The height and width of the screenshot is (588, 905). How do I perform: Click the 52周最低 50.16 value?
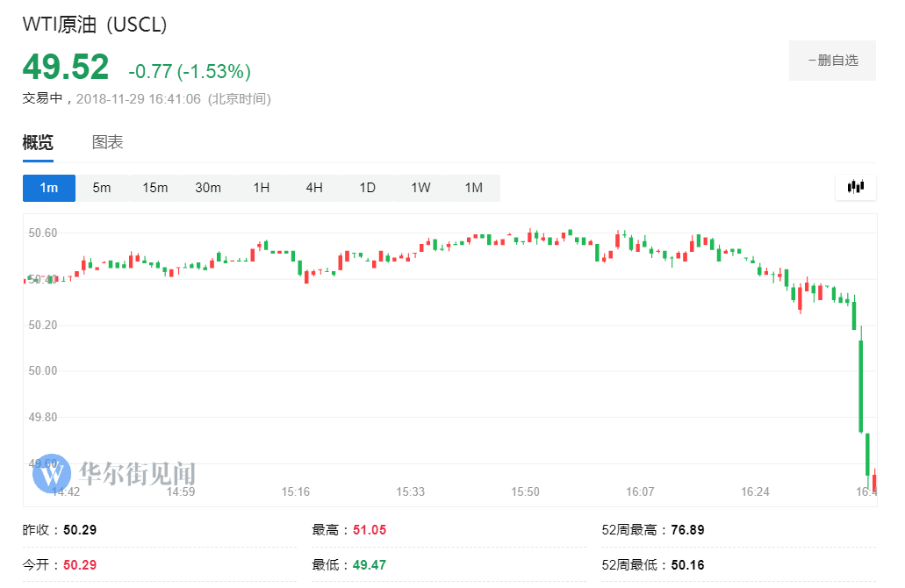pos(689,564)
